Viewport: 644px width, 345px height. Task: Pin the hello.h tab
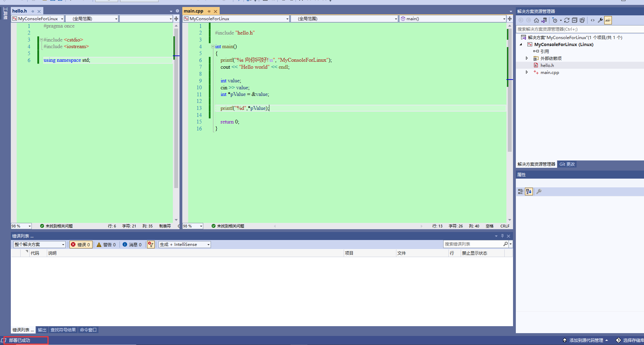(x=33, y=11)
